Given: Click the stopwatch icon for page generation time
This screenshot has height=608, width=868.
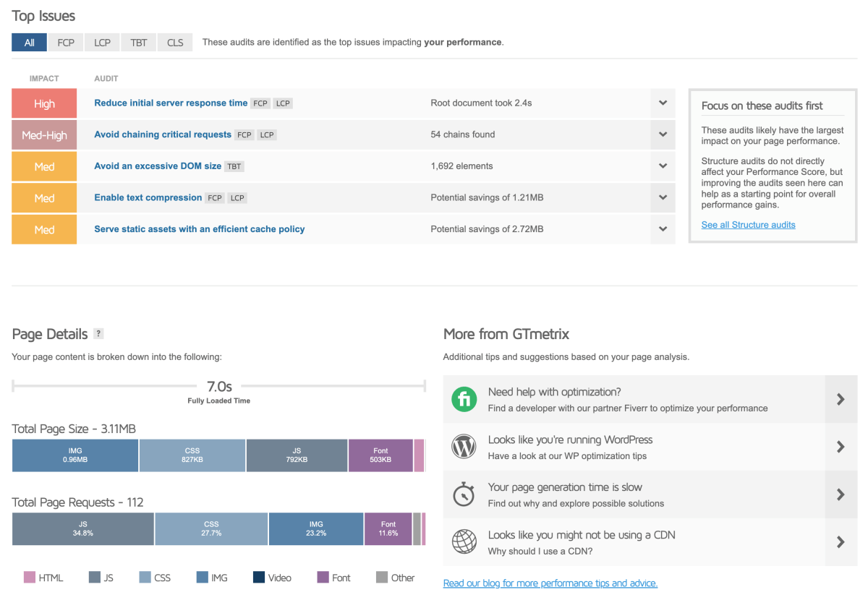Looking at the screenshot, I should (464, 494).
